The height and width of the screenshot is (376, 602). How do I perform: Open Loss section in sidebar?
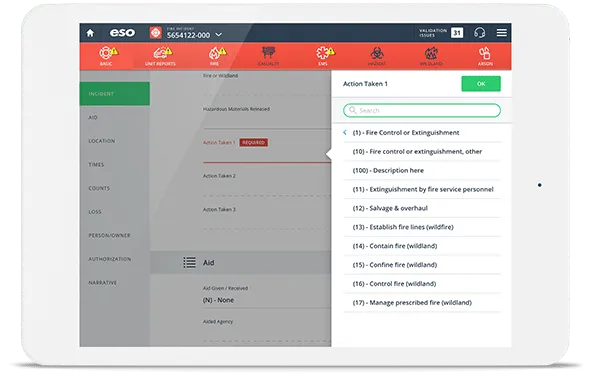(x=115, y=212)
